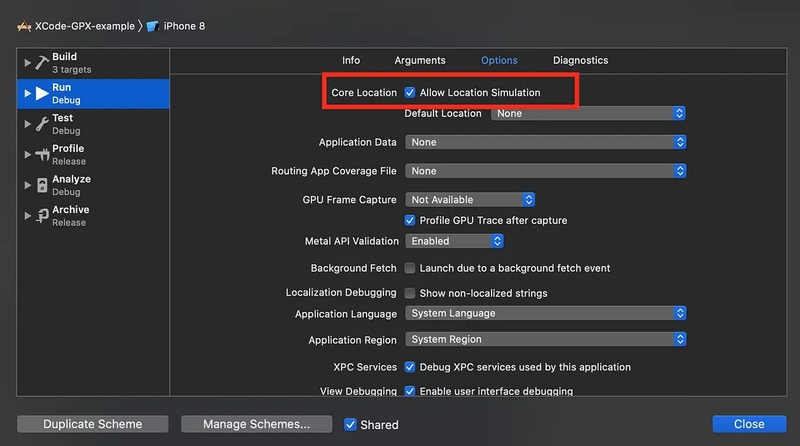
Task: Open the Application Data dropdown
Action: [545, 142]
